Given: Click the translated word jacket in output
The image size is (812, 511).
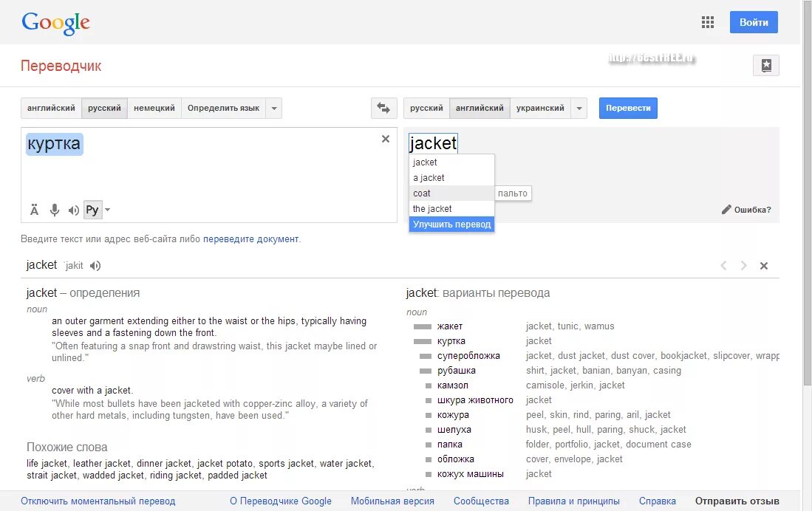Looking at the screenshot, I should [x=433, y=143].
